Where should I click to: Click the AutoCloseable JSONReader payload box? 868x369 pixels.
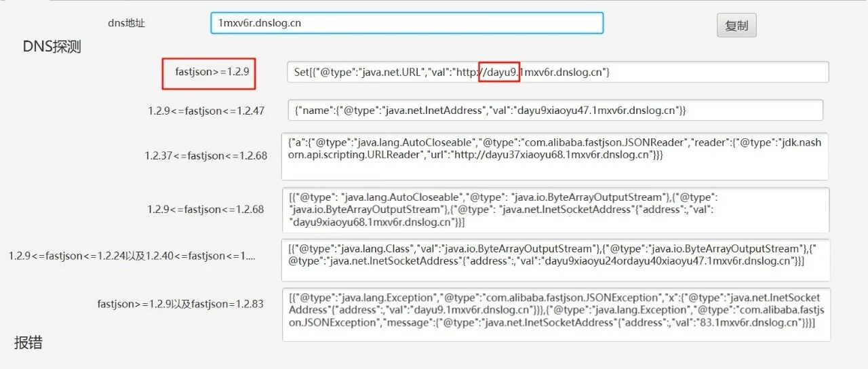555,157
